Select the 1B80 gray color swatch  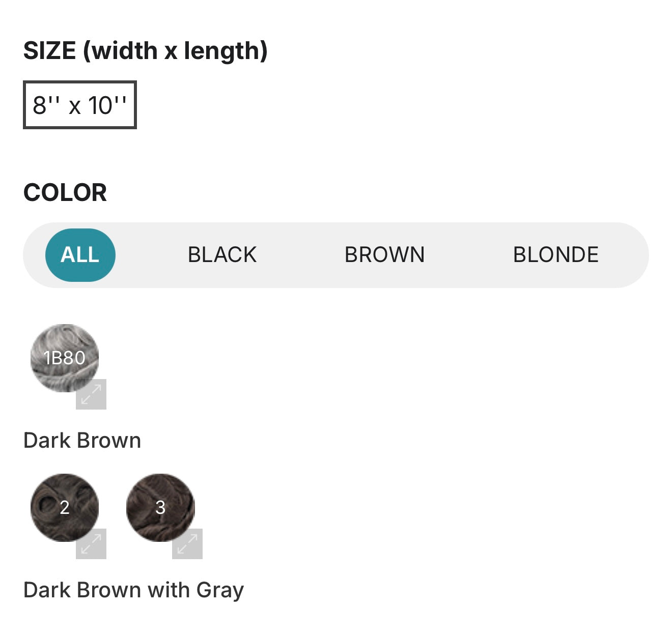tap(64, 358)
